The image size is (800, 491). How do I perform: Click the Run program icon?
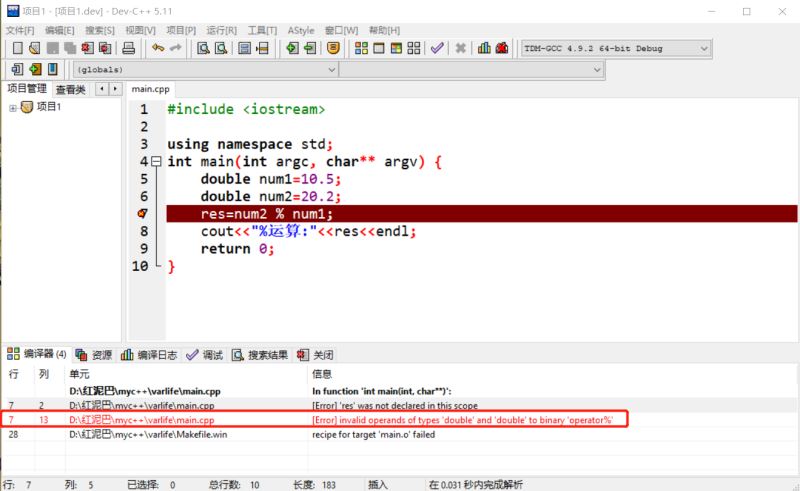coord(379,48)
